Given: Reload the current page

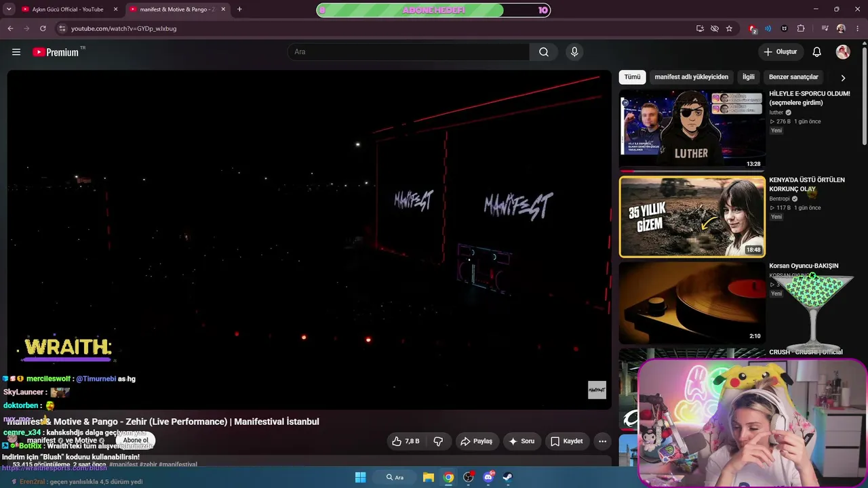Looking at the screenshot, I should coord(43,28).
